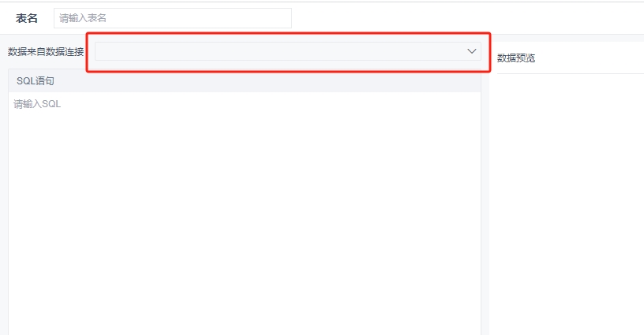
Task: Click the 数据来自数据连接 label text
Action: point(46,52)
